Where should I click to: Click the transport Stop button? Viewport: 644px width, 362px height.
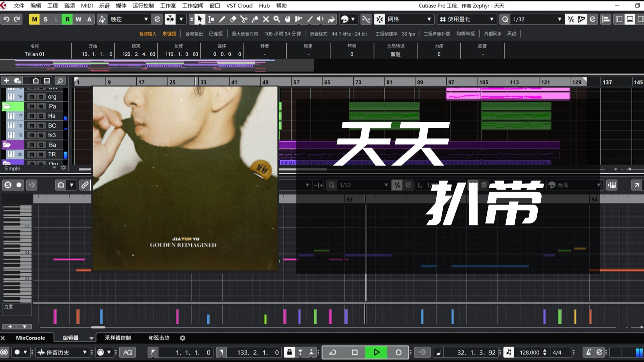pyautogui.click(x=355, y=352)
